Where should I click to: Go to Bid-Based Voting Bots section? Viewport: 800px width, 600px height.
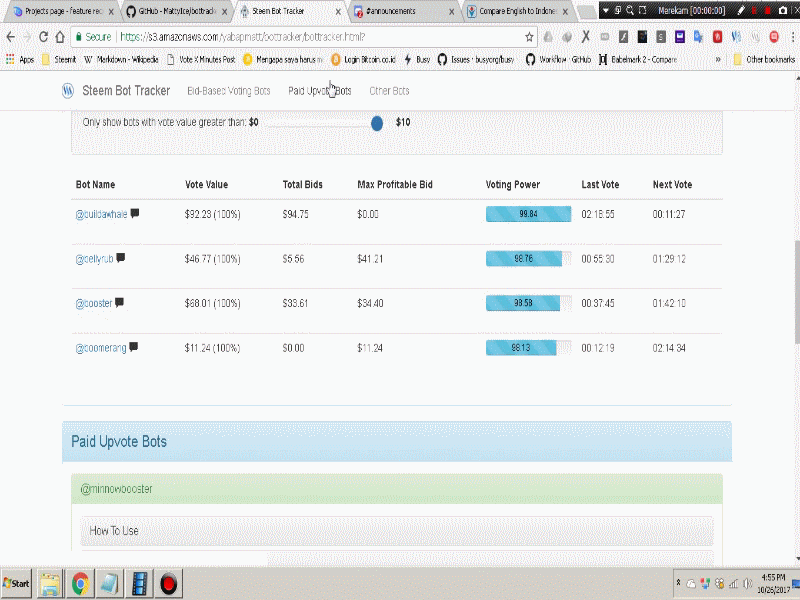(x=229, y=91)
